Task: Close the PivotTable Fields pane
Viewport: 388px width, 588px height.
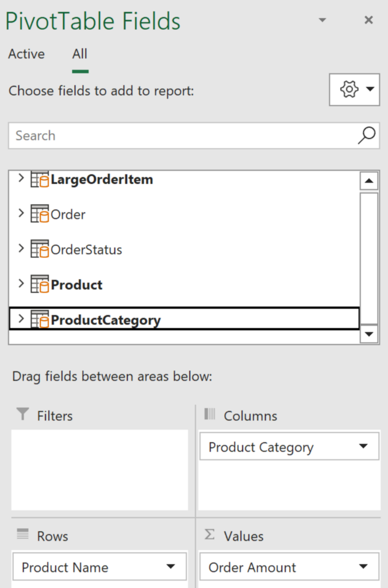Action: point(369,21)
